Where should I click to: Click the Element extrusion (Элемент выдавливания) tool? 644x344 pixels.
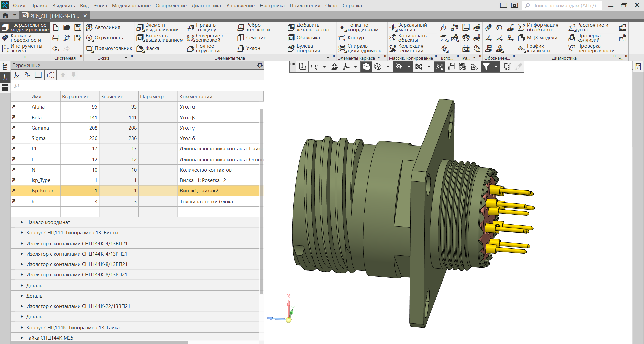[158, 27]
